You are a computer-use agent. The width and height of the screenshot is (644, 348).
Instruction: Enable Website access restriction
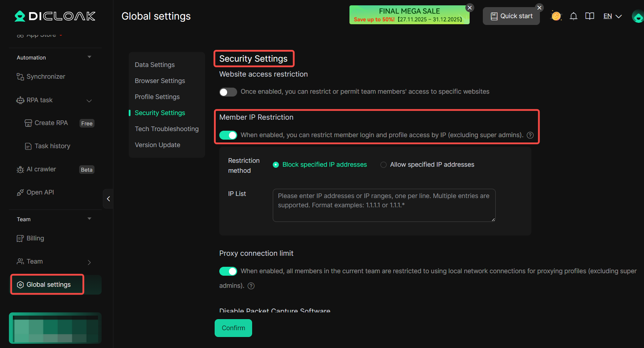pos(228,92)
